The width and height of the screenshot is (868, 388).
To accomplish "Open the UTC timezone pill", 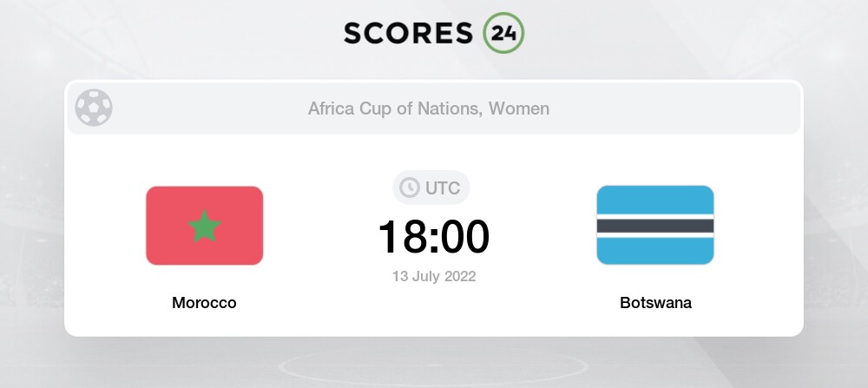I will tap(431, 187).
